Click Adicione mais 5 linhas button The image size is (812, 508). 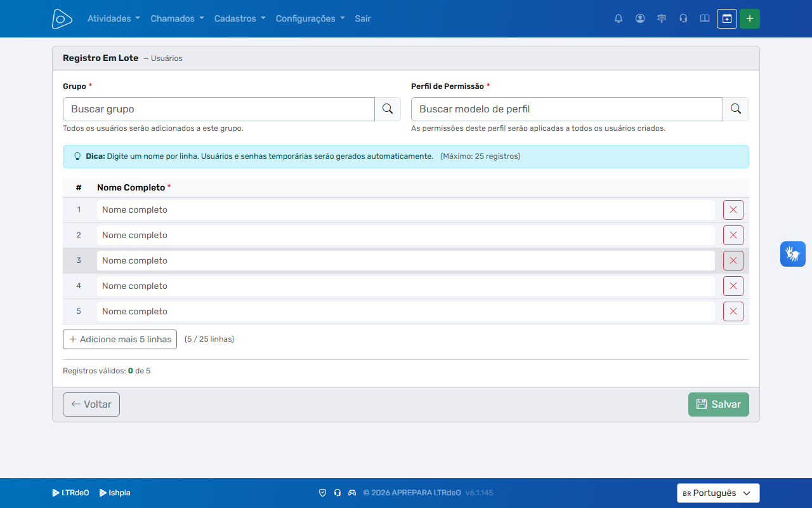click(x=120, y=339)
